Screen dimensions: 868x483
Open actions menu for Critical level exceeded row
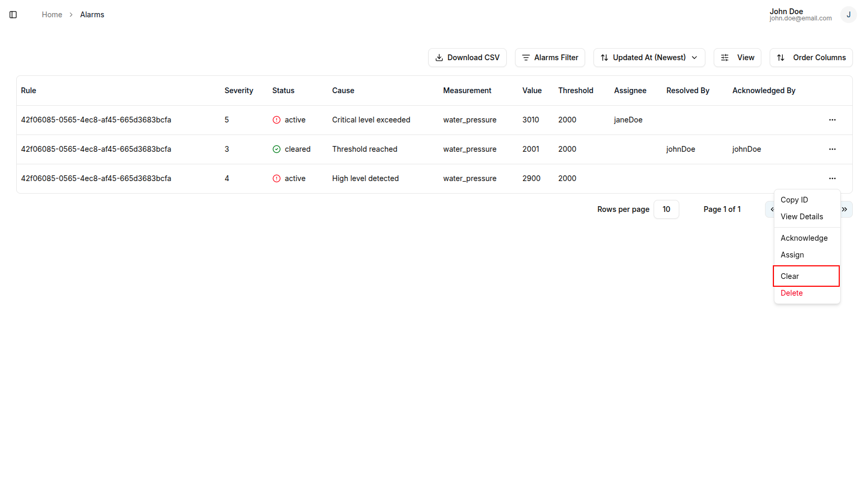pyautogui.click(x=832, y=120)
